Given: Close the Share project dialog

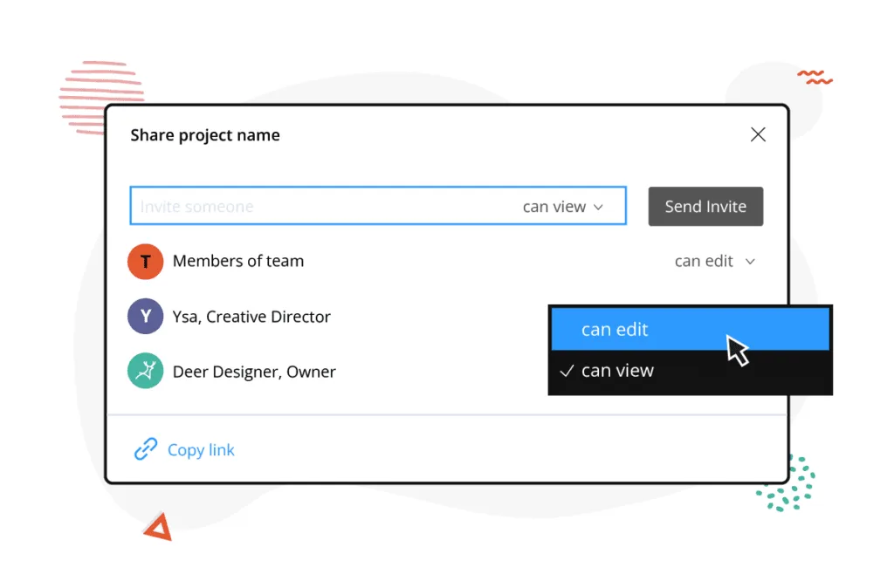Looking at the screenshot, I should point(758,134).
